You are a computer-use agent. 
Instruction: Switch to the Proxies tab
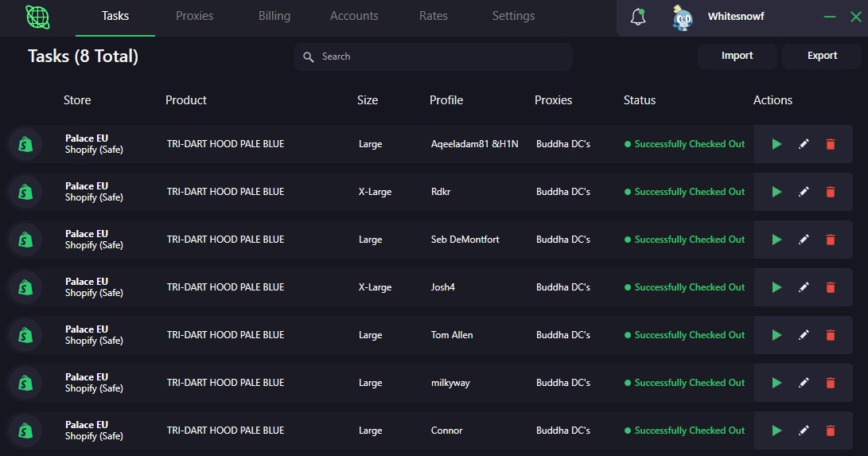(194, 16)
